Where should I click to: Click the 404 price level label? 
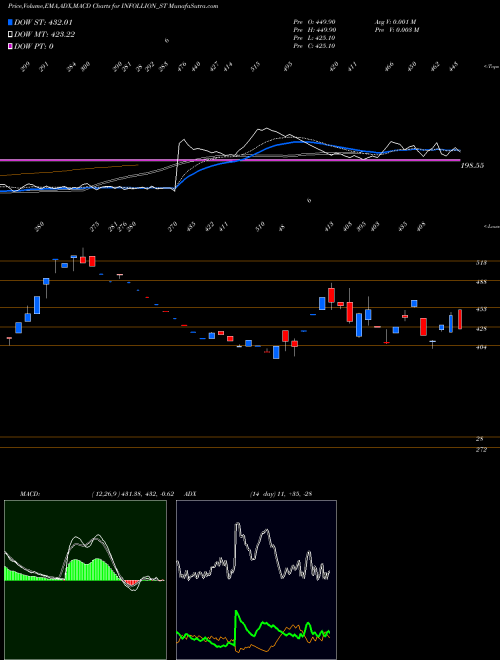coord(481,347)
